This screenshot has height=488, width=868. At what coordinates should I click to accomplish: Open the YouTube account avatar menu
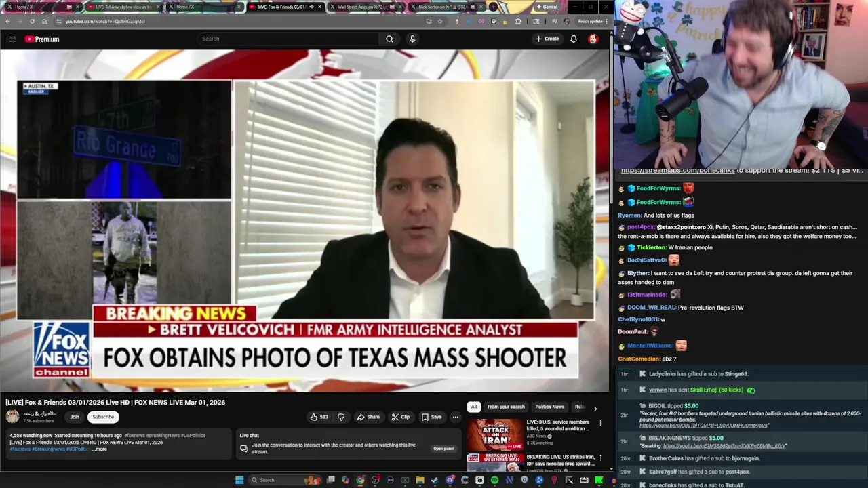pyautogui.click(x=593, y=39)
